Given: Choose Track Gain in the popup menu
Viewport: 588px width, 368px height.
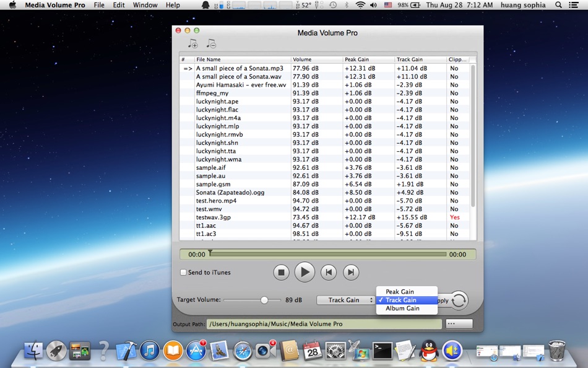Looking at the screenshot, I should pyautogui.click(x=407, y=300).
